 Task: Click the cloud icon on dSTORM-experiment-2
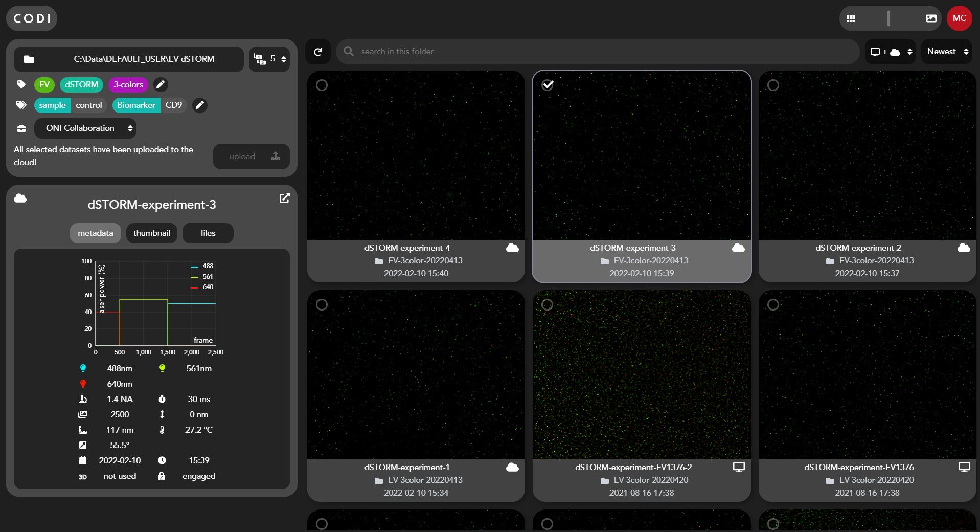pos(964,248)
